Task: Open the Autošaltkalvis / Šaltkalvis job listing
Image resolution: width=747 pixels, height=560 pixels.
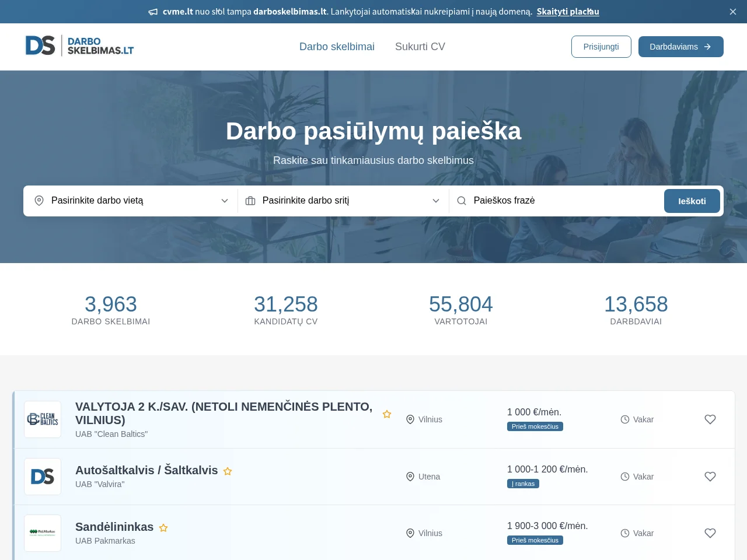Action: click(x=146, y=470)
